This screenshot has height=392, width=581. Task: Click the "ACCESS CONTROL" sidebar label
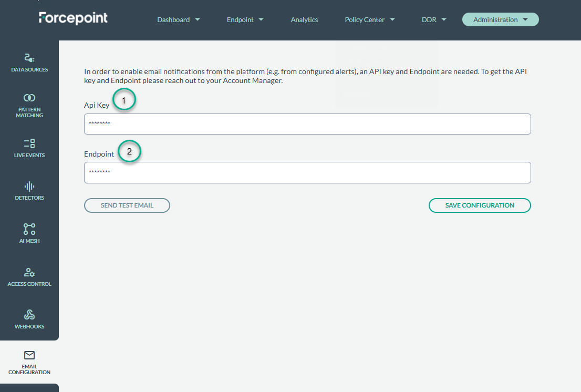[29, 284]
